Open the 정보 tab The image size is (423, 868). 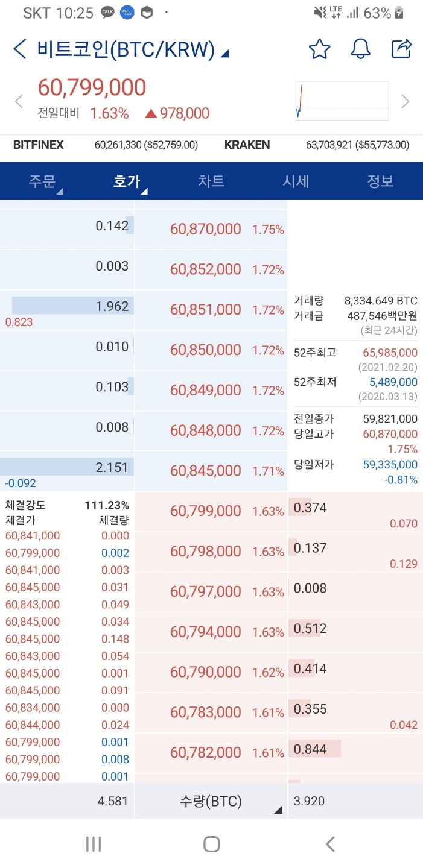click(381, 181)
